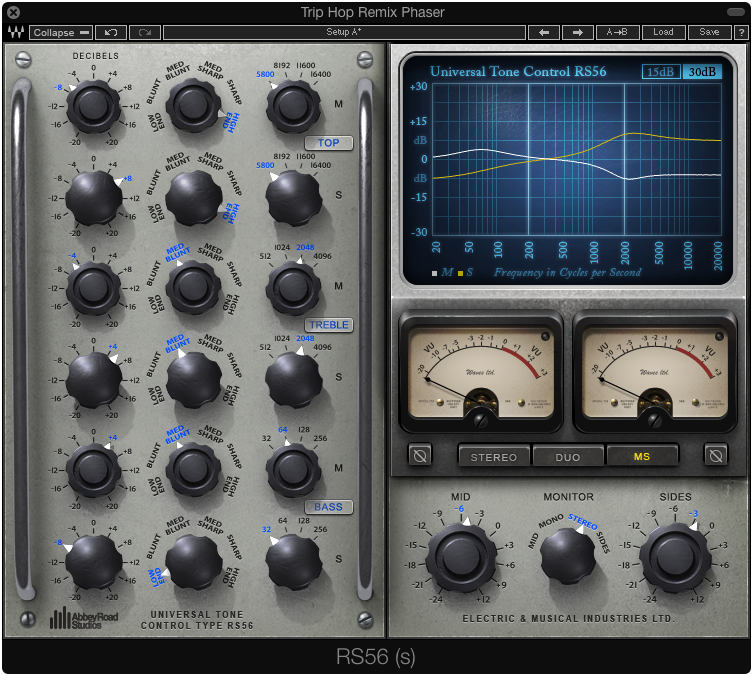Set graph range to 15dB
753x676 pixels.
coord(661,72)
